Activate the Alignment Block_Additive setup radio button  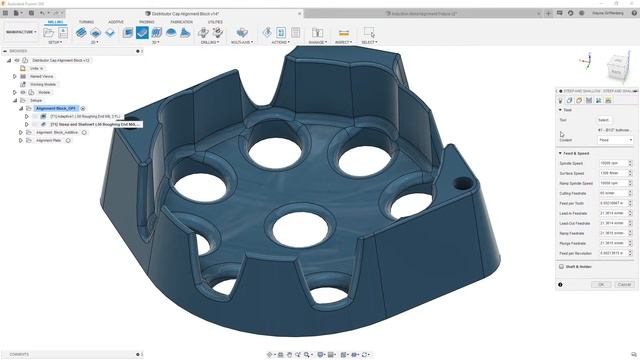point(84,132)
